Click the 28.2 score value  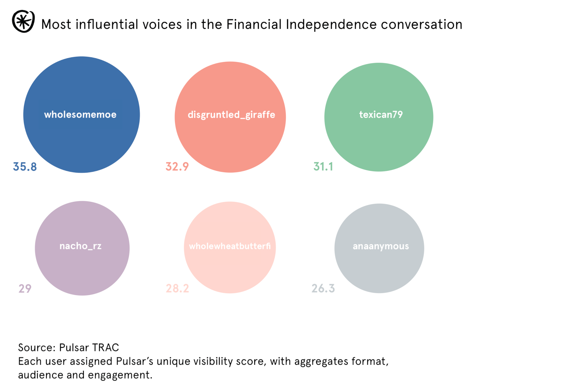point(177,288)
